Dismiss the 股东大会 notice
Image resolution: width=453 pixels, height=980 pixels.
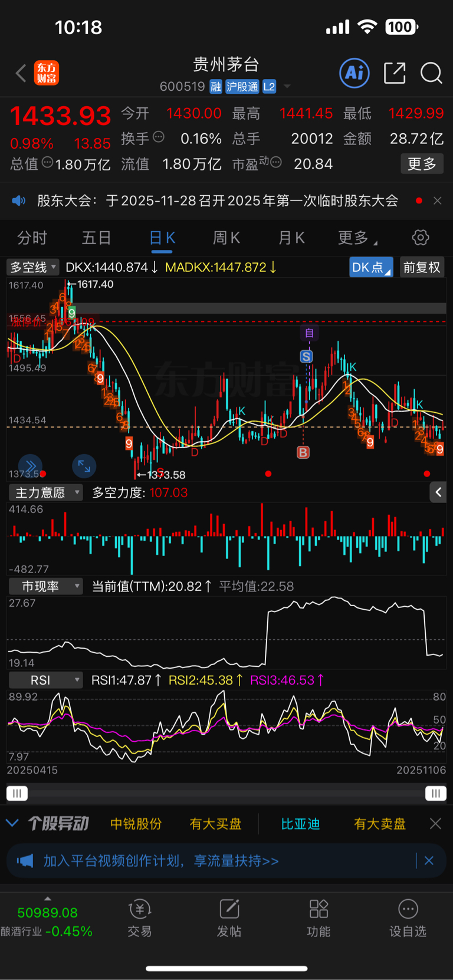(437, 200)
